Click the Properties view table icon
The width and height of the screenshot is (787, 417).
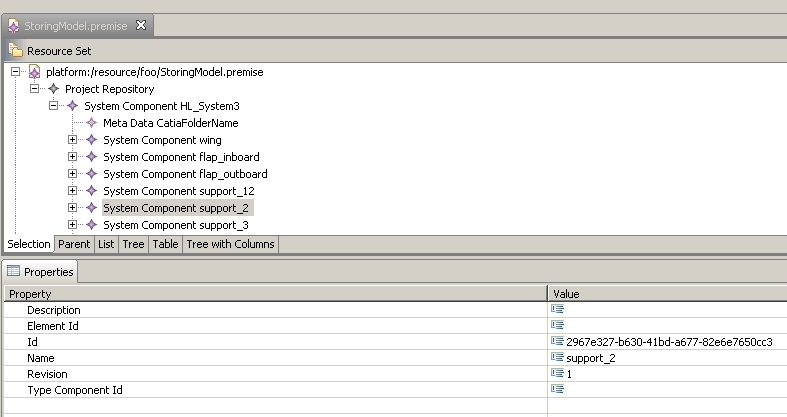point(14,271)
